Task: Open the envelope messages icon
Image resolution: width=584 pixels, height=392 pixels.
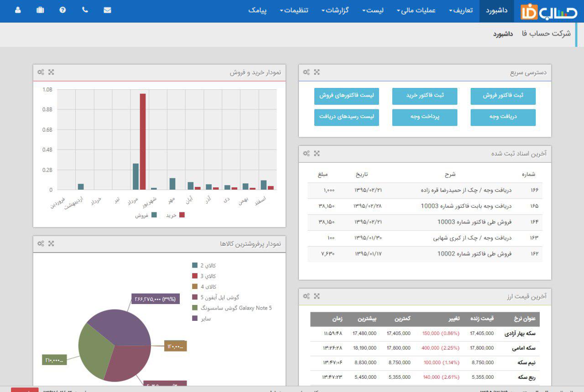Action: pyautogui.click(x=107, y=10)
